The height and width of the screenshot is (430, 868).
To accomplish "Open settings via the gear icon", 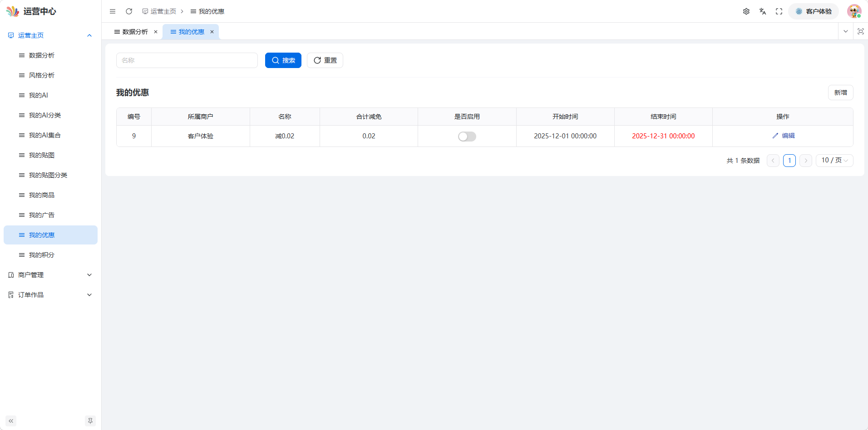I will (x=746, y=11).
